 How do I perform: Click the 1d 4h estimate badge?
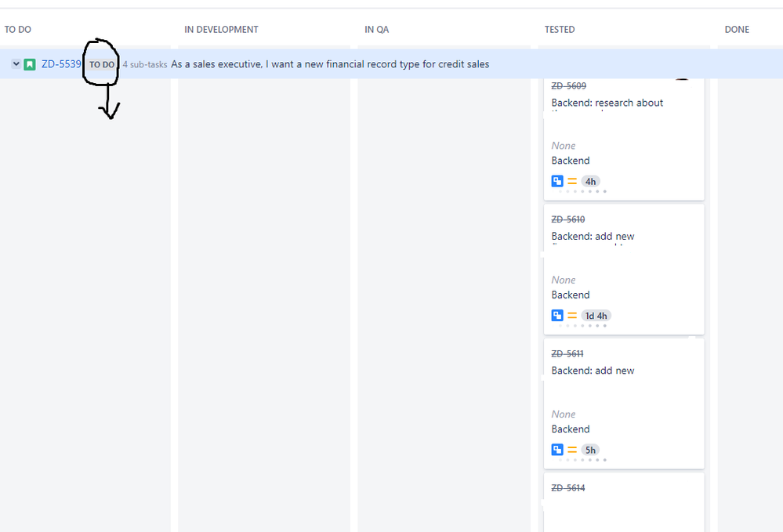(x=596, y=316)
